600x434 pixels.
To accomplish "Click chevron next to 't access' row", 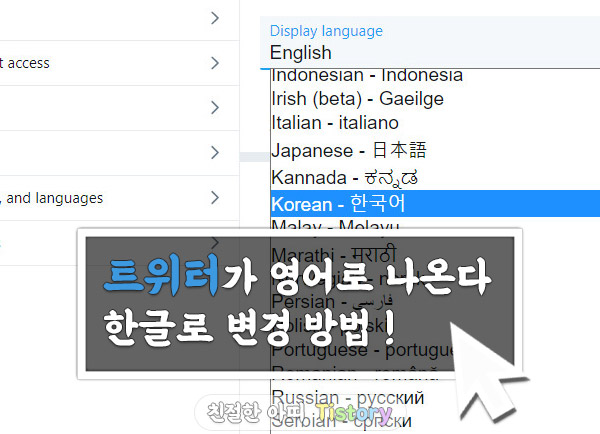I will [215, 63].
